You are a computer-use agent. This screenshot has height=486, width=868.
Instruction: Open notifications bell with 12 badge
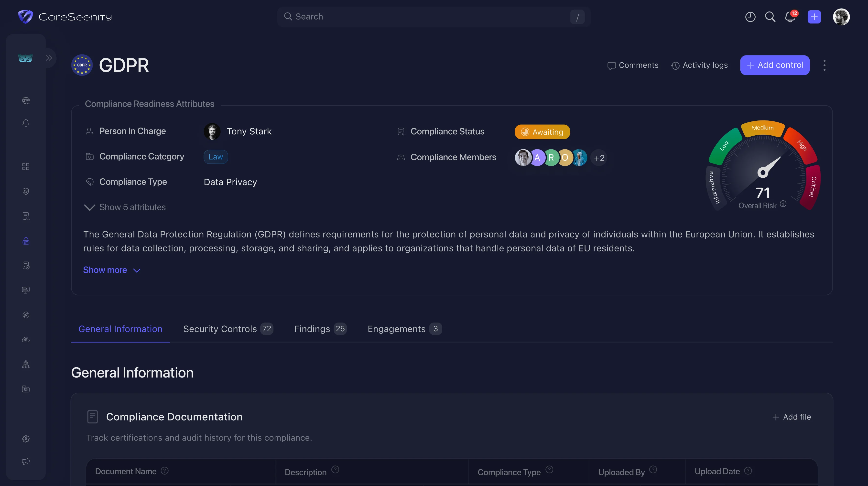coord(791,17)
